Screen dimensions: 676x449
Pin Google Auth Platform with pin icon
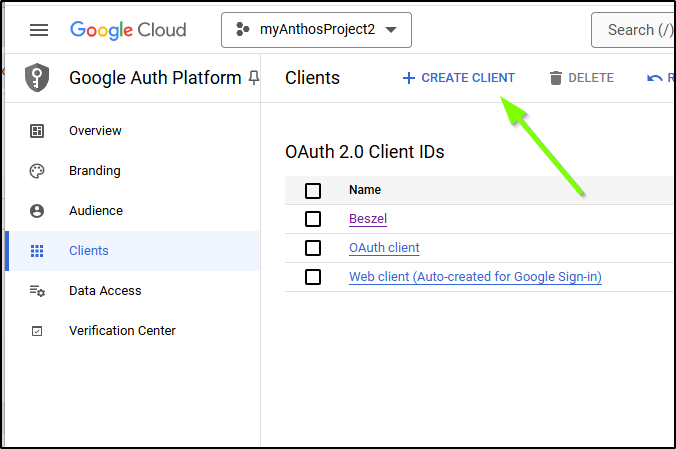[254, 78]
